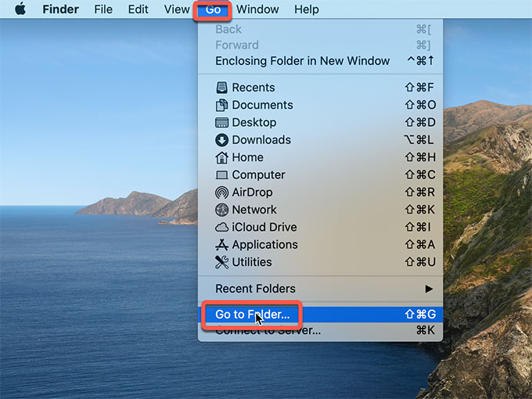532x399 pixels.
Task: Click the Home house icon
Action: (221, 157)
